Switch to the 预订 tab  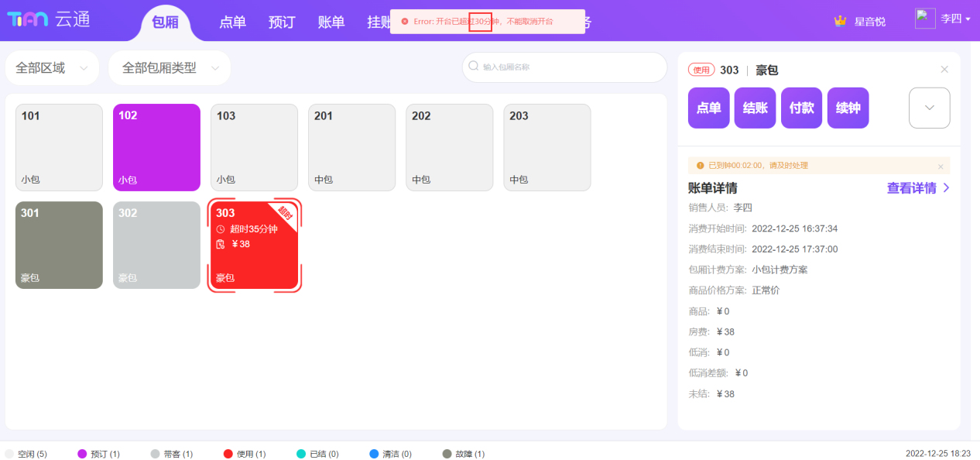click(x=282, y=22)
